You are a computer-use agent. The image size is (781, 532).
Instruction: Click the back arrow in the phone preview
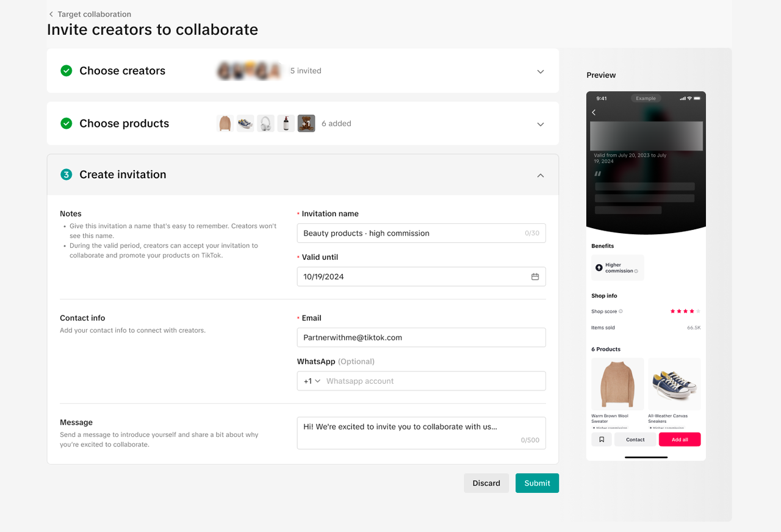coord(594,113)
